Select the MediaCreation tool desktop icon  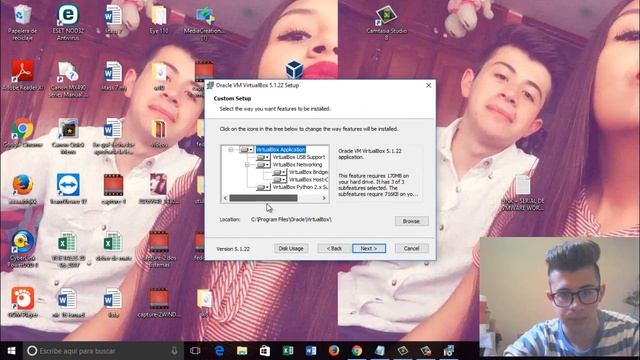[204, 23]
